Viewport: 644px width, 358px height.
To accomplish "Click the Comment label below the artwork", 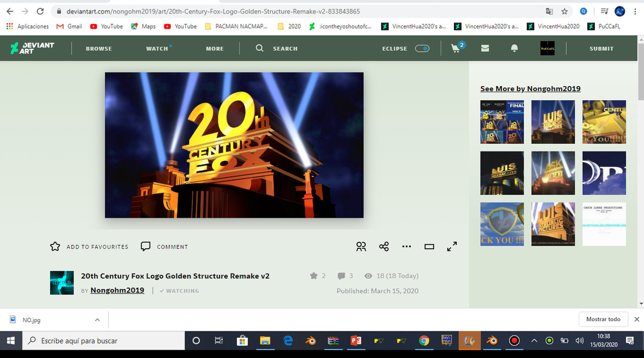I will pos(173,247).
